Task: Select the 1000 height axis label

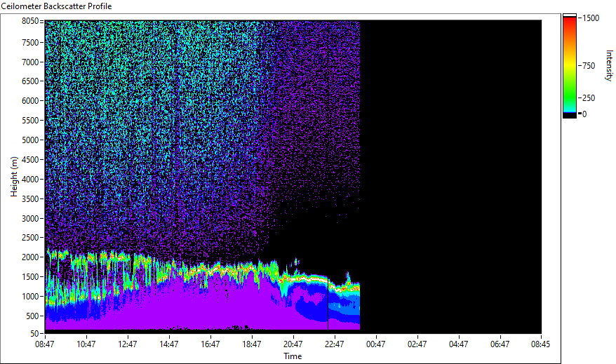Action: 30,297
